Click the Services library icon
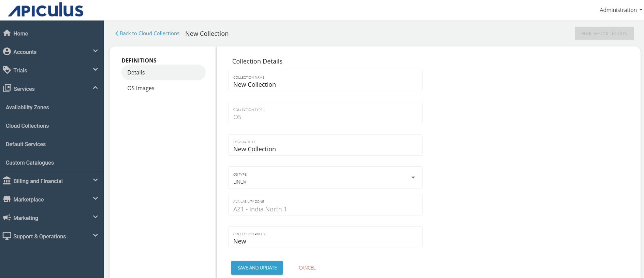 coord(7,88)
